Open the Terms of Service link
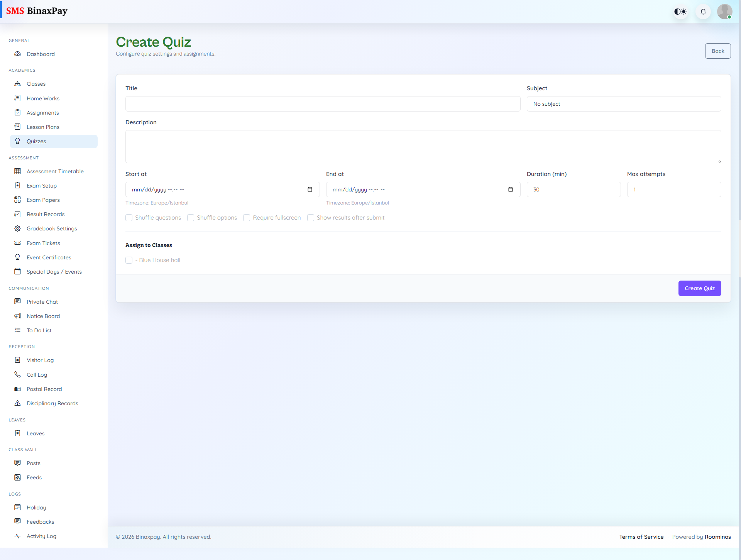Screen dimensions: 741x560 tap(641, 536)
